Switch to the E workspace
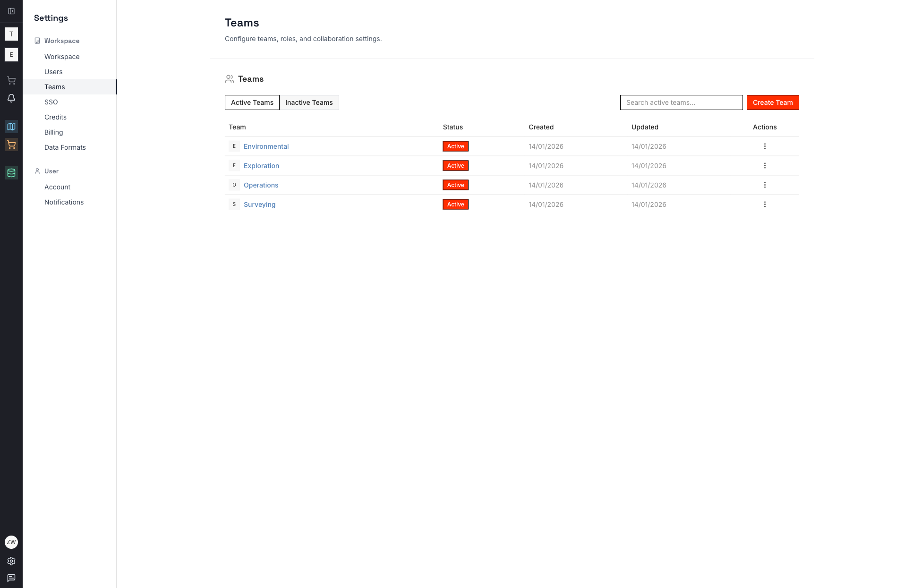 [x=11, y=54]
